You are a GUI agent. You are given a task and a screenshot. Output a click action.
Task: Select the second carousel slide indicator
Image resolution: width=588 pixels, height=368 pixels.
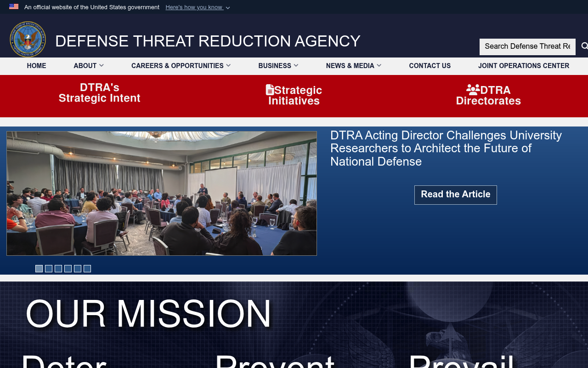coord(49,269)
